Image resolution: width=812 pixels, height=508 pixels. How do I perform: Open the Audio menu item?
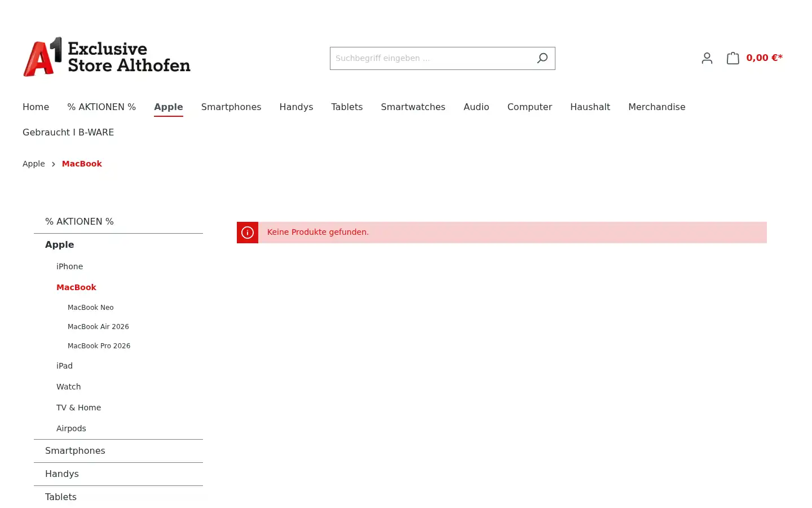click(x=476, y=107)
